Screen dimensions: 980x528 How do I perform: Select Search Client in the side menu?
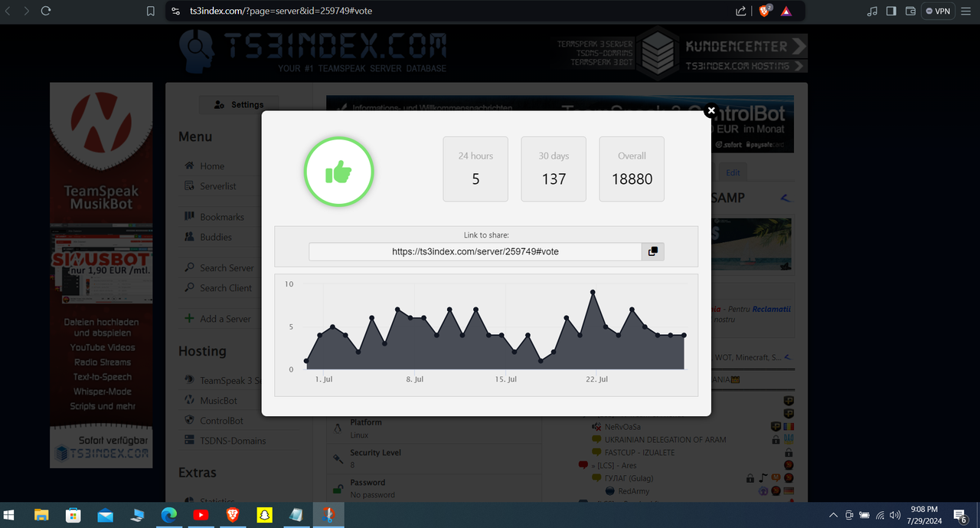pyautogui.click(x=226, y=288)
